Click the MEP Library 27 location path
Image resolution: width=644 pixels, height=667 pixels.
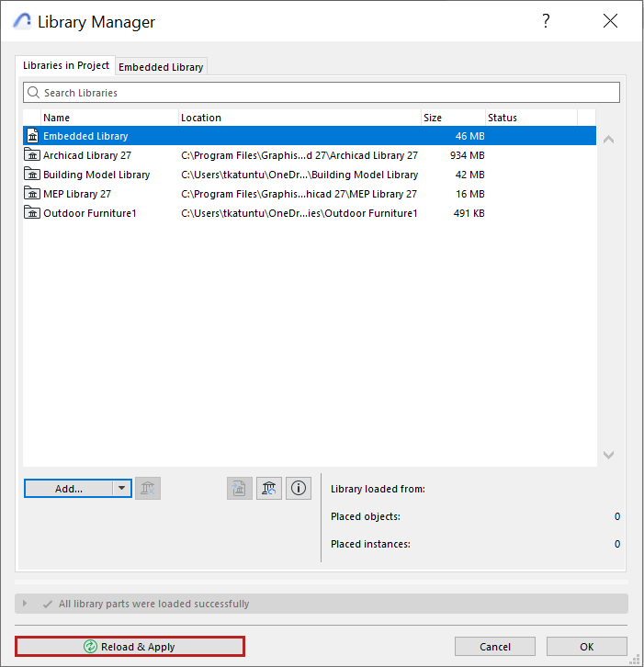click(x=299, y=194)
